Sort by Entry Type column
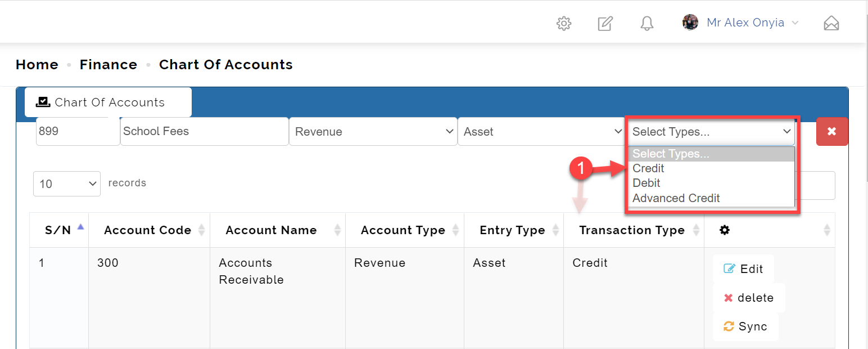Screen dimensions: 868x349 click(x=514, y=230)
